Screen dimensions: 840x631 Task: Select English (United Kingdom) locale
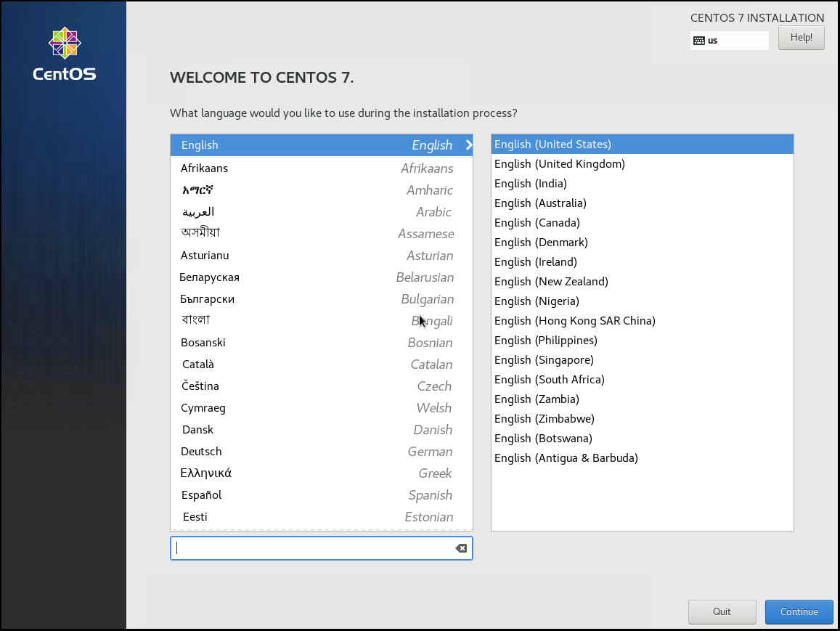(x=559, y=164)
